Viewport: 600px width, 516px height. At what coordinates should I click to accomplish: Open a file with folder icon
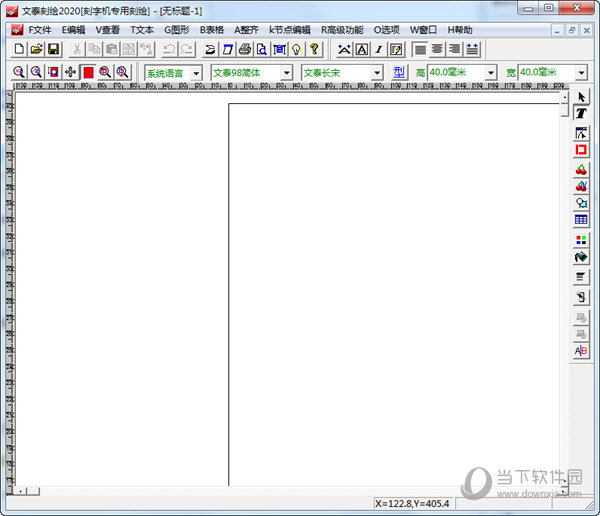point(36,49)
